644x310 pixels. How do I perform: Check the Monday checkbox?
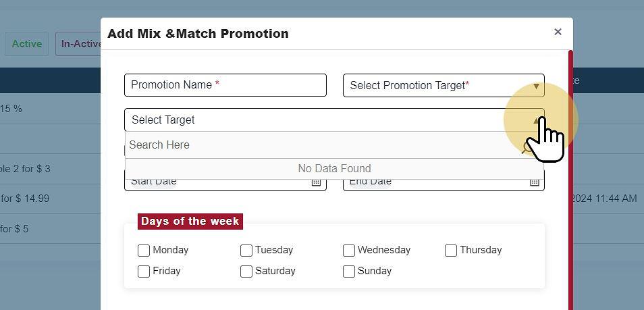point(144,251)
